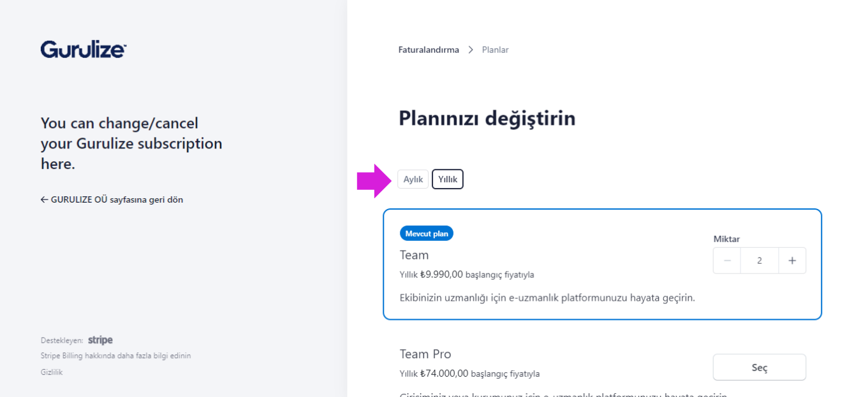This screenshot has width=868, height=397.
Task: Select the Team plan title
Action: pyautogui.click(x=415, y=255)
